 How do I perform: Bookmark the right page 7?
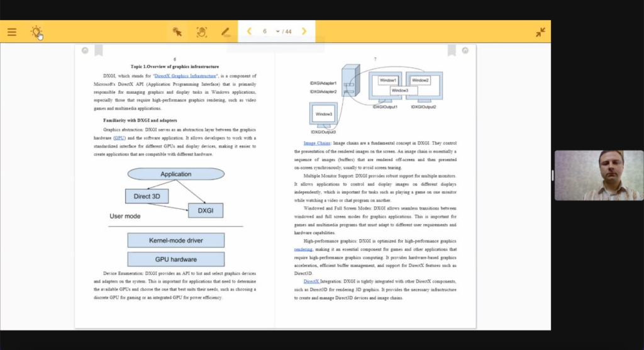pos(452,50)
